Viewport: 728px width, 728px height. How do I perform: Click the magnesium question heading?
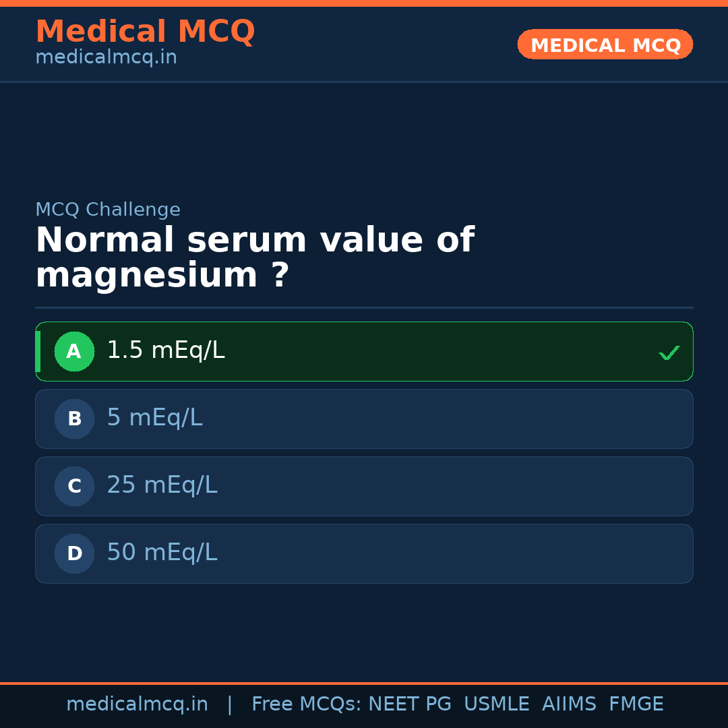point(255,258)
